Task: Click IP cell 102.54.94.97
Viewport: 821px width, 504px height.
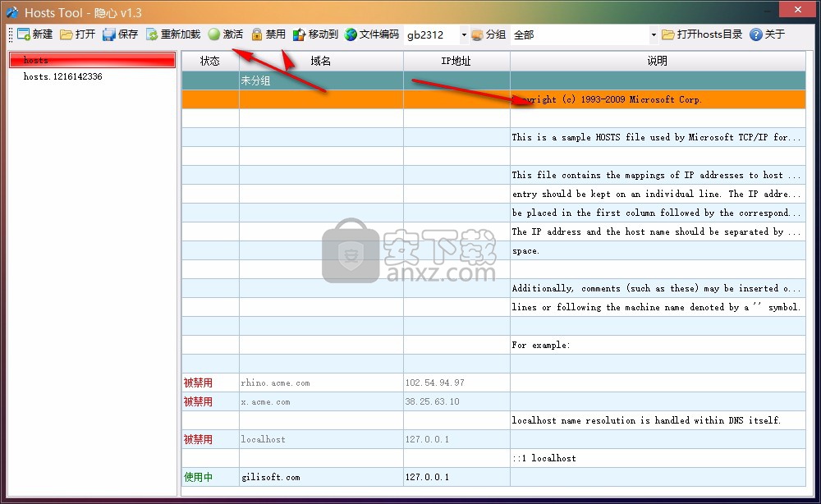Action: point(456,383)
